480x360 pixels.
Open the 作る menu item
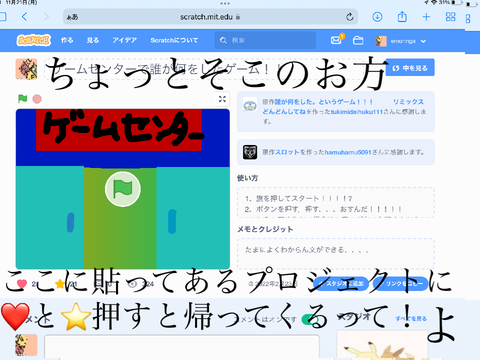67,40
